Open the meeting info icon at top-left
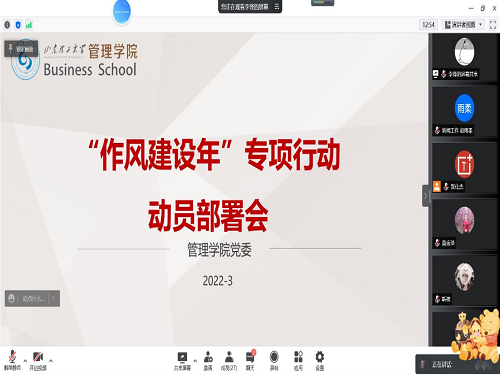500x375 pixels. [7, 25]
